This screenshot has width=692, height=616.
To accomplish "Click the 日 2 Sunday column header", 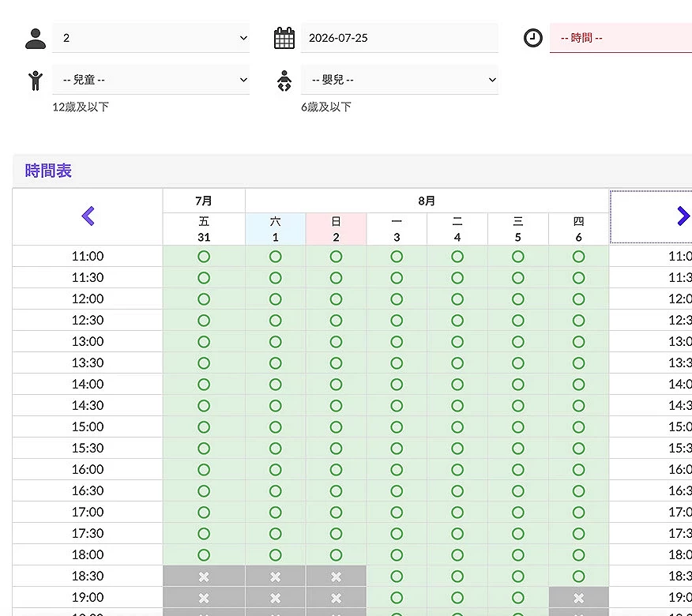I will (336, 229).
